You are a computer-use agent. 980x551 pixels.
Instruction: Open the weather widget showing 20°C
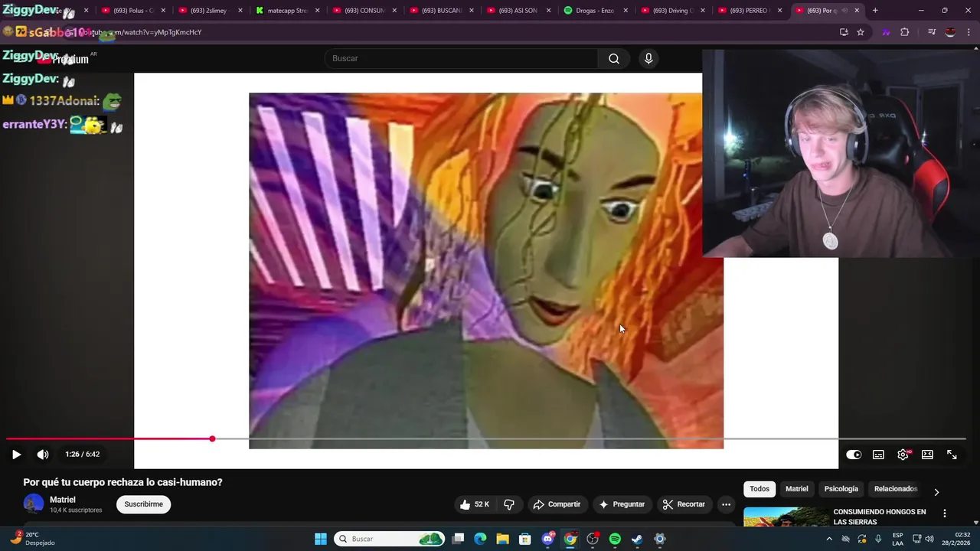32,539
